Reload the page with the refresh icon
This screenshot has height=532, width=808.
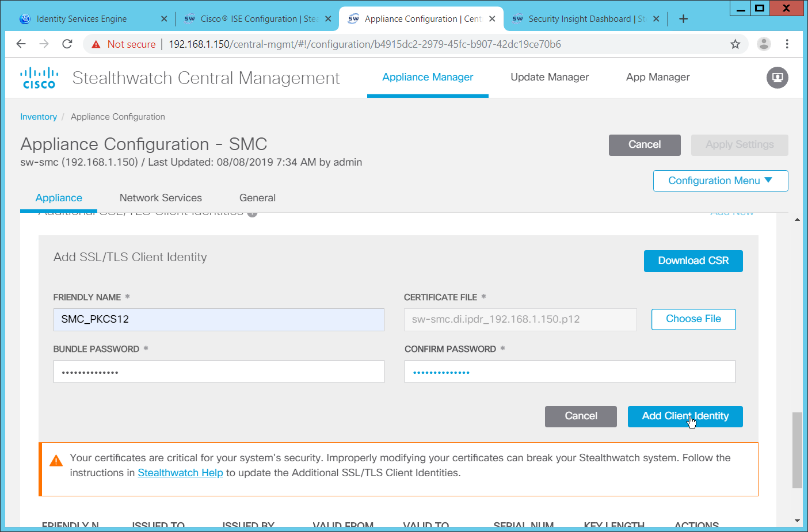[67, 44]
